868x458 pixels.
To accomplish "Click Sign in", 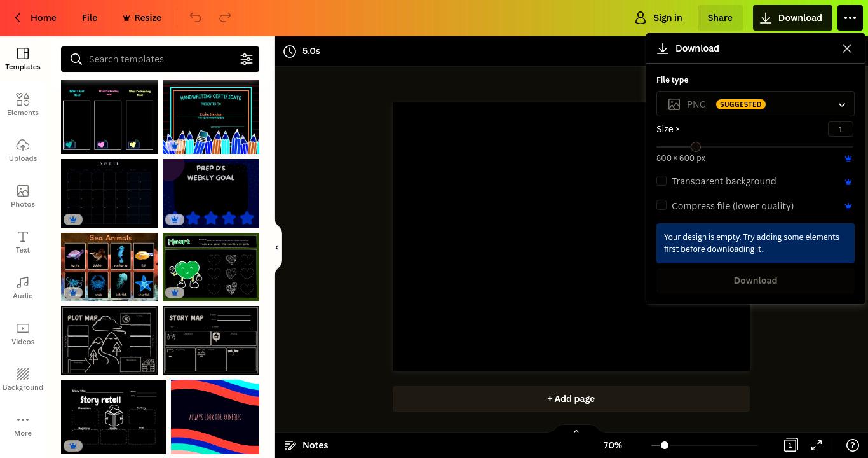I will coord(659,18).
